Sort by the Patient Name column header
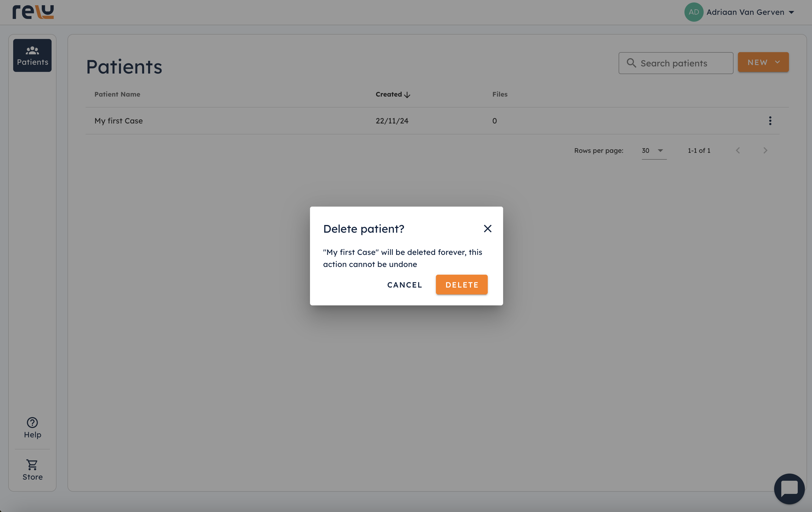 coord(117,94)
